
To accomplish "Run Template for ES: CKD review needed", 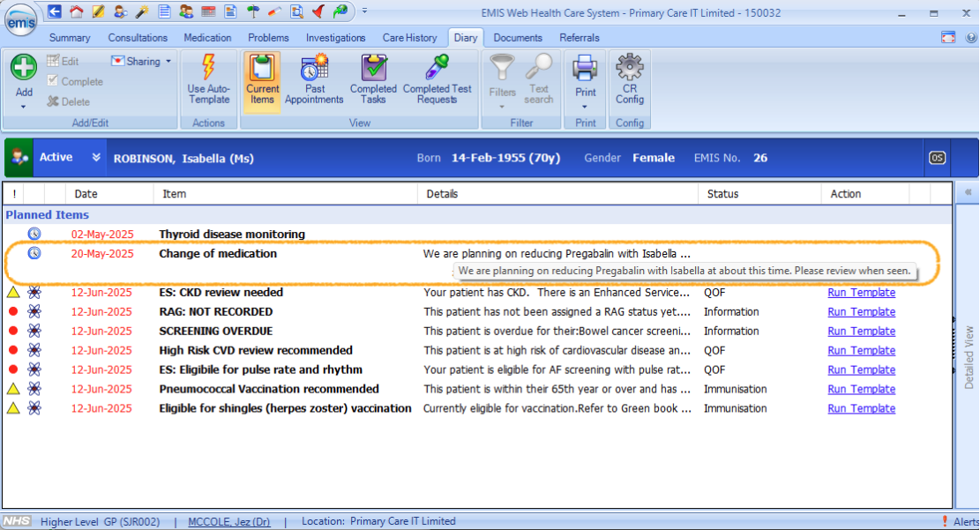I will (861, 293).
